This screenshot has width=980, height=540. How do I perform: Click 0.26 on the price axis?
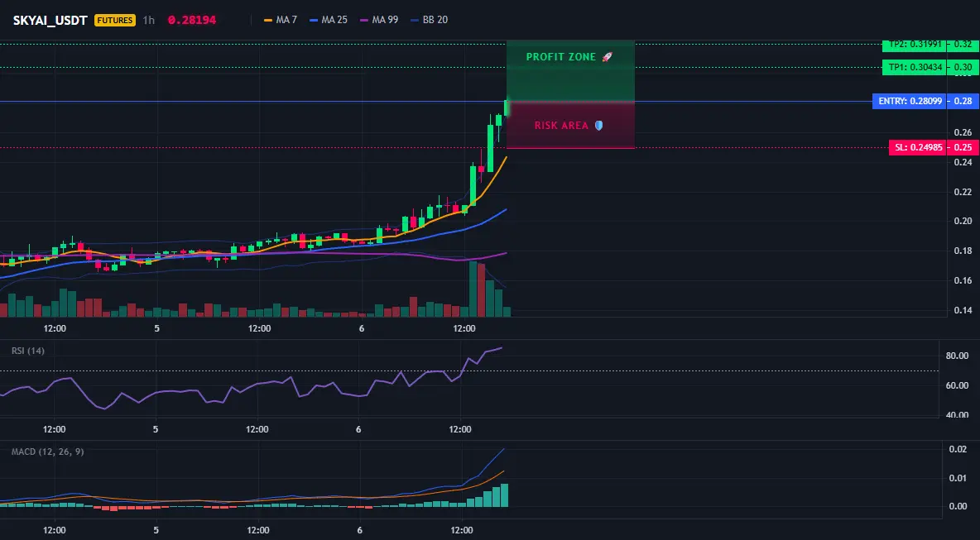pos(963,132)
